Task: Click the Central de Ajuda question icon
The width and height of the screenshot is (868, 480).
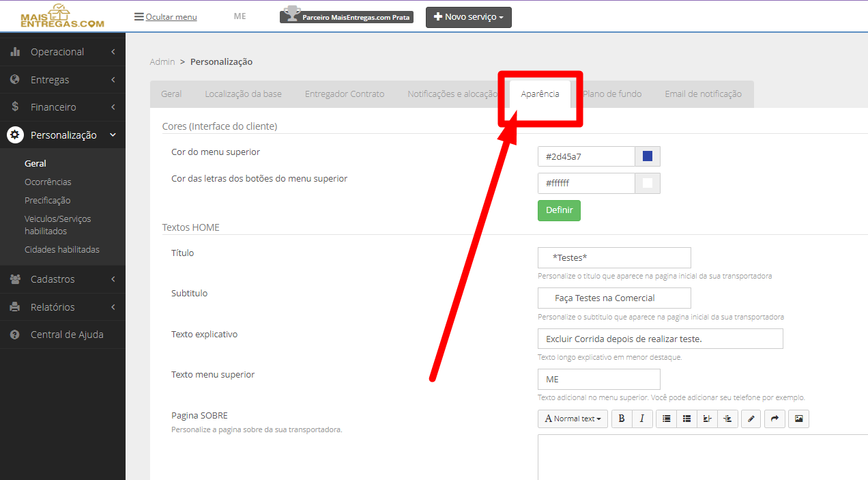Action: click(x=15, y=335)
